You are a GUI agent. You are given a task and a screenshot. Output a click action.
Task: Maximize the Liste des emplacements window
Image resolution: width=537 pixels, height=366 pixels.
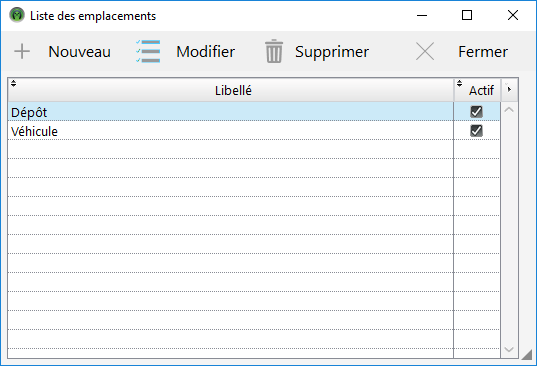467,15
